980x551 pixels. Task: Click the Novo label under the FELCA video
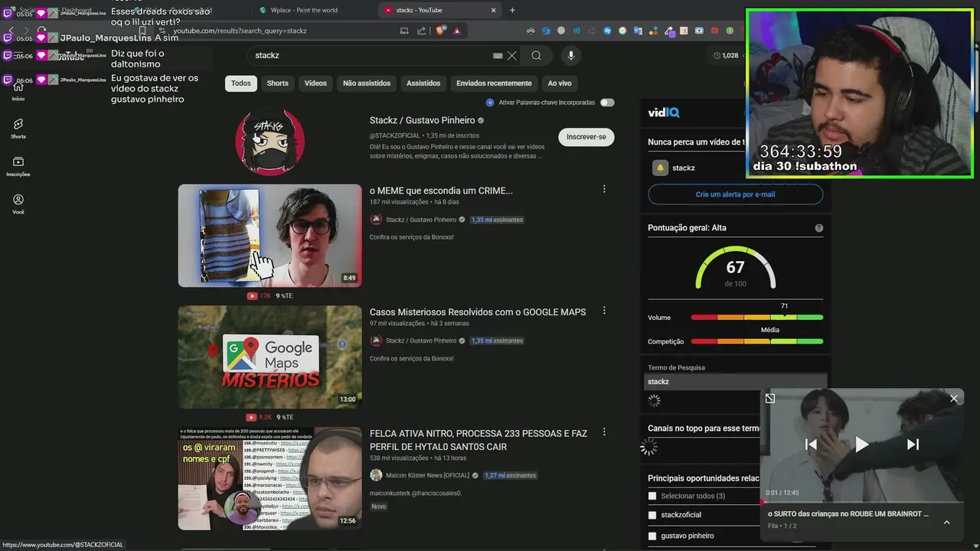(378, 507)
